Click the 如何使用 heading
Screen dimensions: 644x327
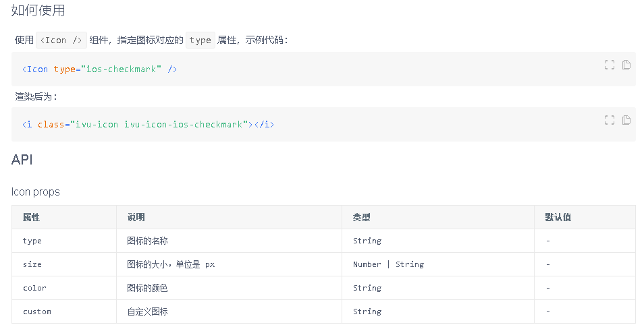pos(38,11)
